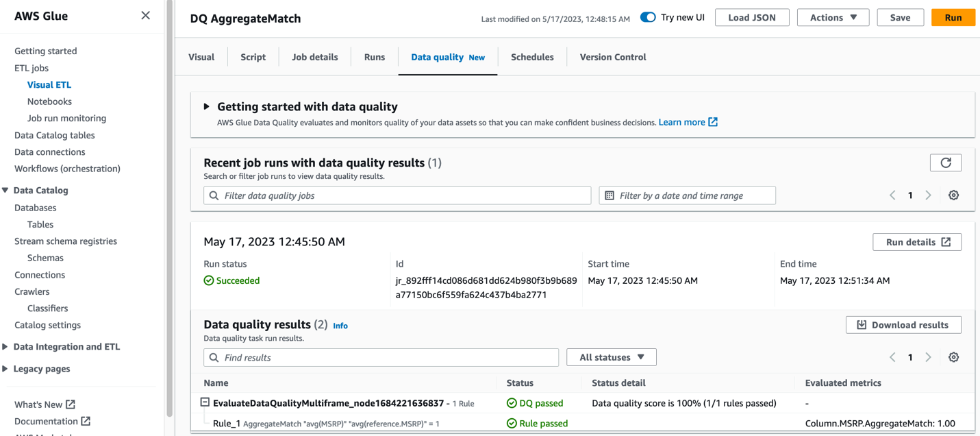
Task: Go to next page of job runs
Action: [928, 195]
